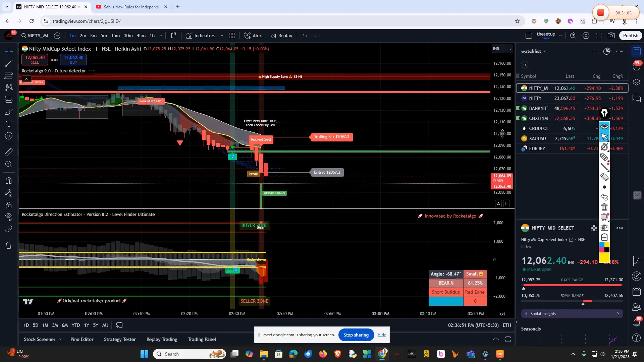Expand thesetup layout dropdown arrow
The image size is (644, 362).
pos(560,36)
